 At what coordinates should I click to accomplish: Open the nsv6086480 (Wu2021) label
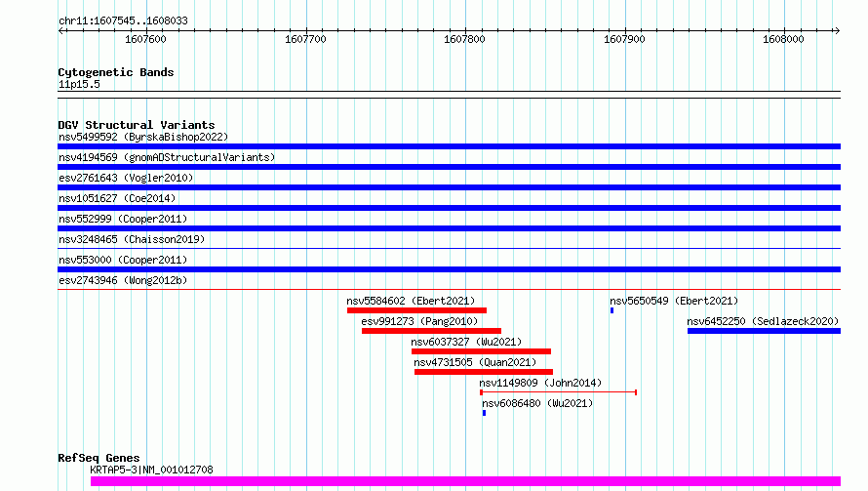[537, 403]
